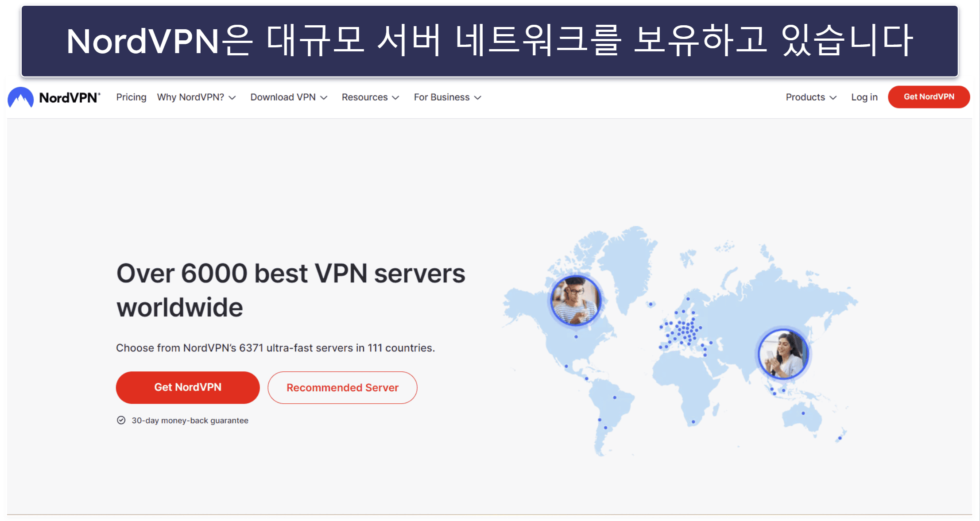Screen dimensions: 980x521
Task: Open the Download VPN menu
Action: point(289,97)
